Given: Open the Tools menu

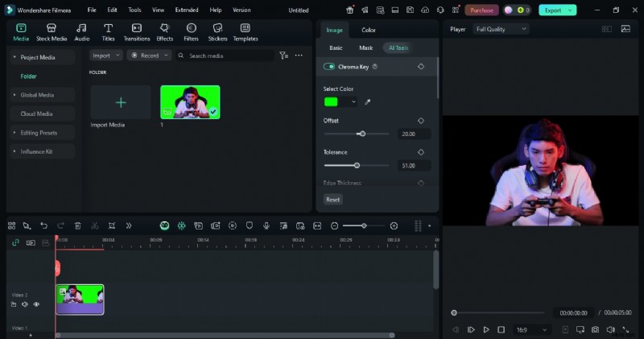Looking at the screenshot, I should pos(134,10).
